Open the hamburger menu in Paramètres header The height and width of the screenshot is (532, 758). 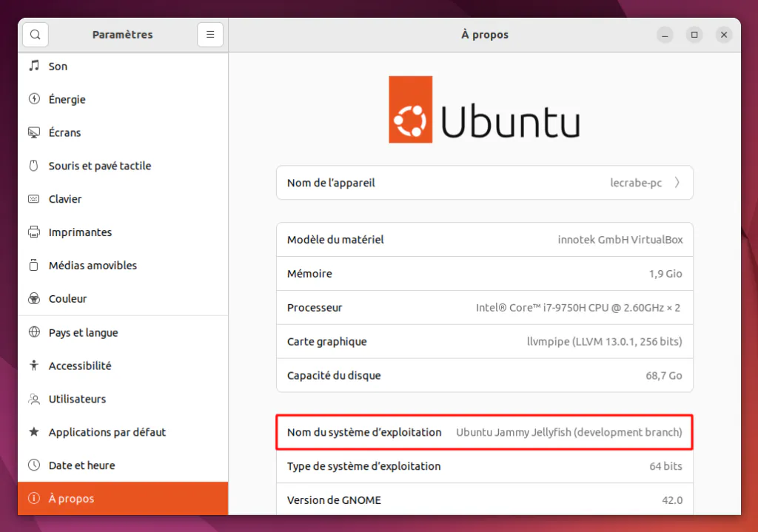coord(210,35)
